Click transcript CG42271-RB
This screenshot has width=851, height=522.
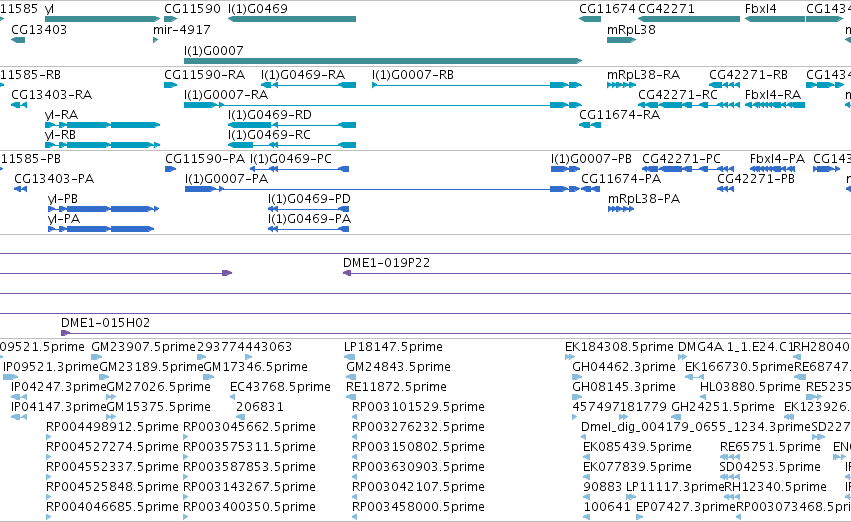(x=748, y=75)
